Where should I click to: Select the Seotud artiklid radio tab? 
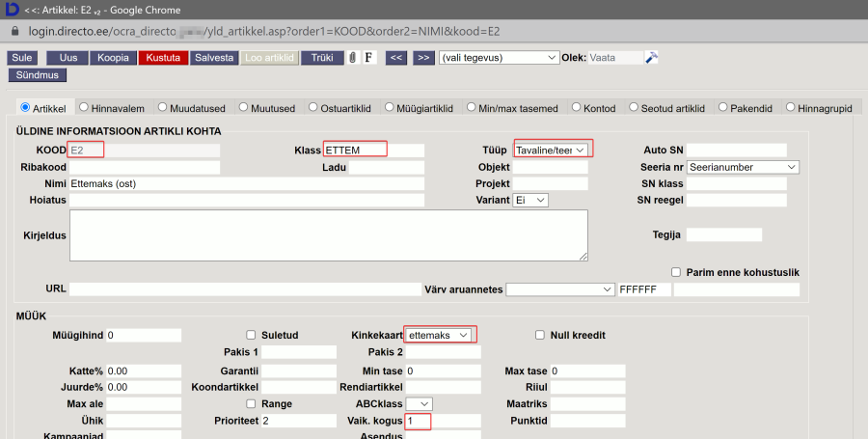click(x=634, y=107)
